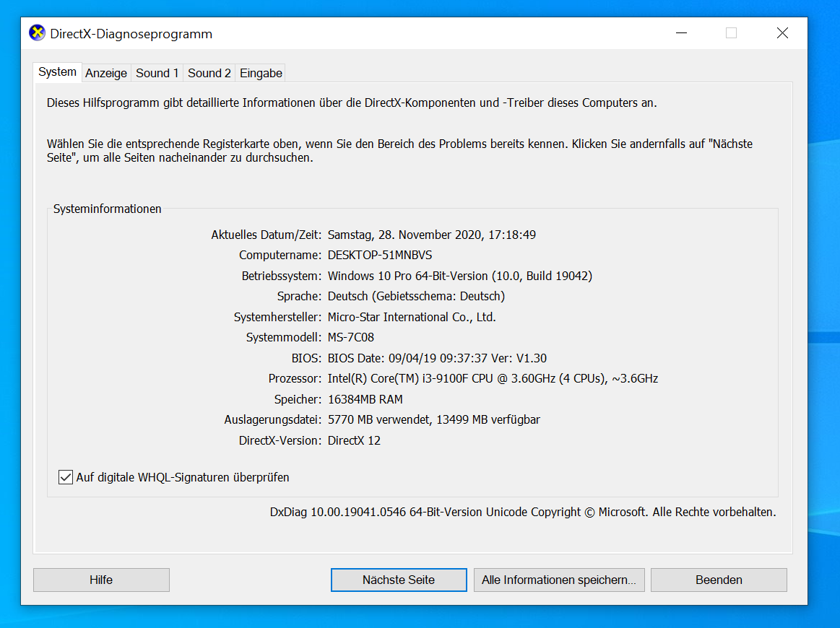Screen dimensions: 840x628
Task: Toggle the WHQL-Signaturen überprüfen checkbox
Action: coord(65,477)
